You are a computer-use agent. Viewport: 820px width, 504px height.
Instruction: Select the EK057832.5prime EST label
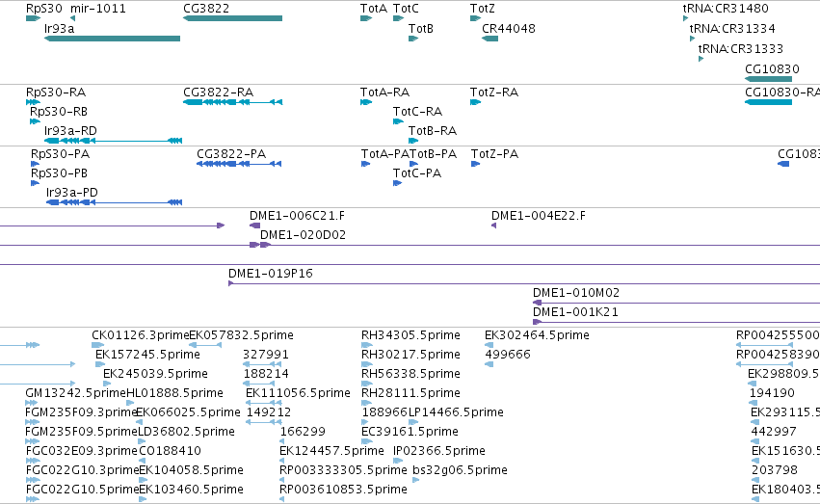[x=241, y=335]
